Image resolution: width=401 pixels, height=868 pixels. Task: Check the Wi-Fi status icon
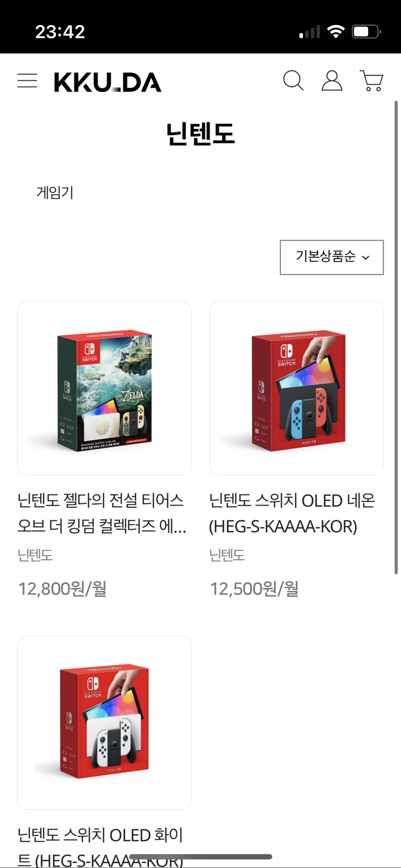pos(336,32)
